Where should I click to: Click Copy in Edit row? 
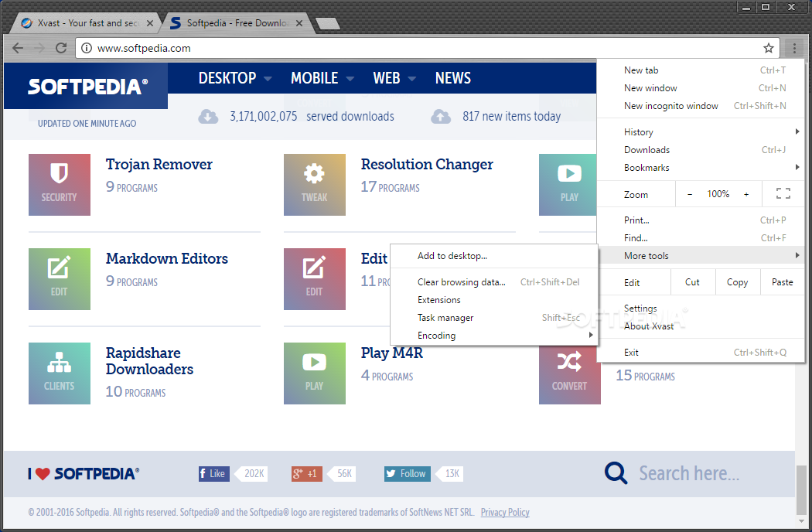coord(738,282)
